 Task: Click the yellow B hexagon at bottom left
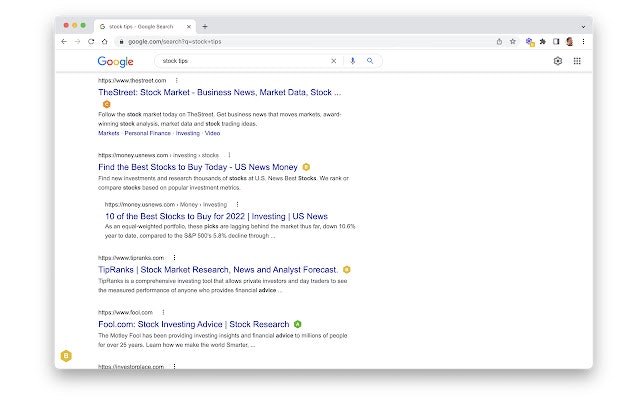(66, 356)
